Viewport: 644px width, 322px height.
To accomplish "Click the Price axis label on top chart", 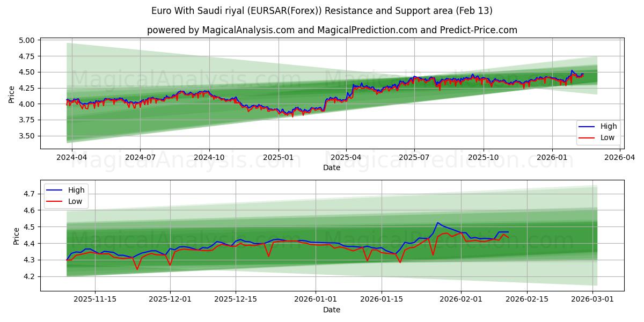I will tap(13, 92).
